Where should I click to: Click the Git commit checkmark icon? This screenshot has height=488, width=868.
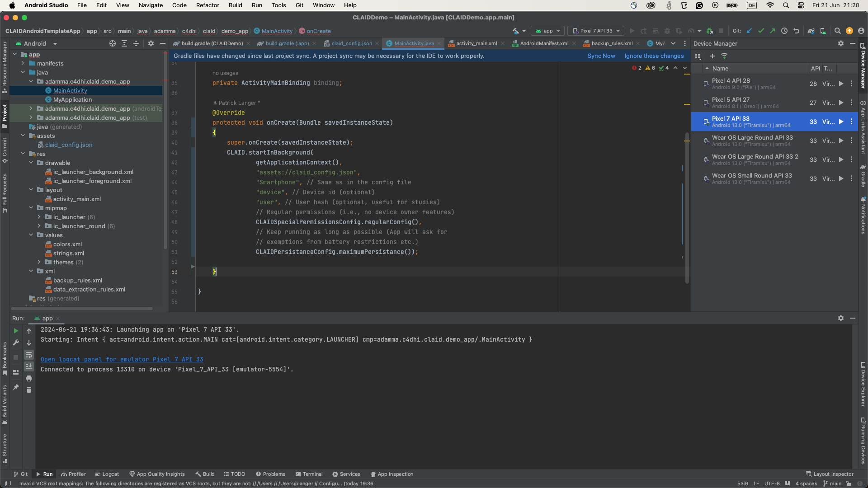coord(761,31)
